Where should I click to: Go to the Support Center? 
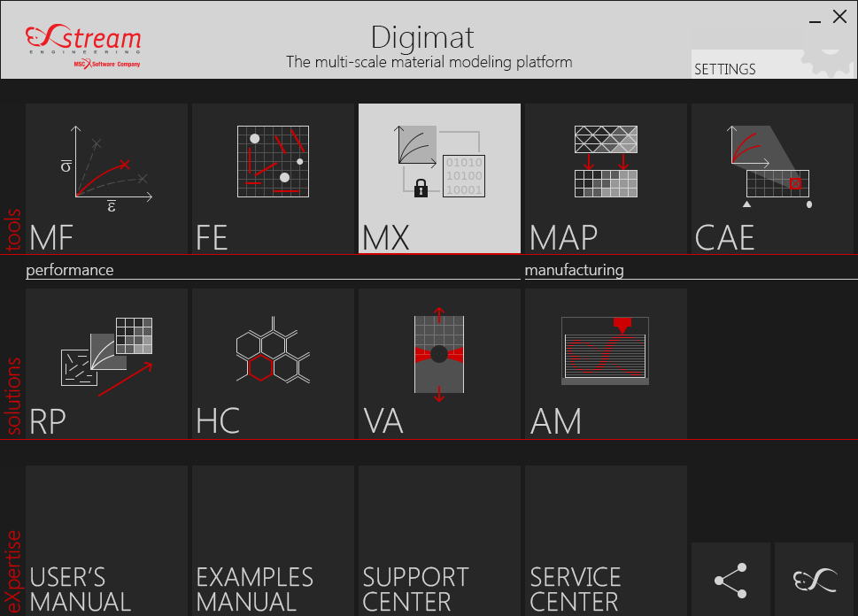click(439, 542)
